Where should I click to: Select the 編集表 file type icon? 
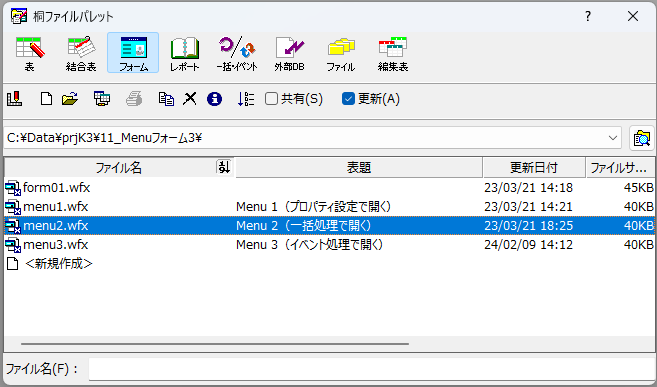[x=393, y=53]
